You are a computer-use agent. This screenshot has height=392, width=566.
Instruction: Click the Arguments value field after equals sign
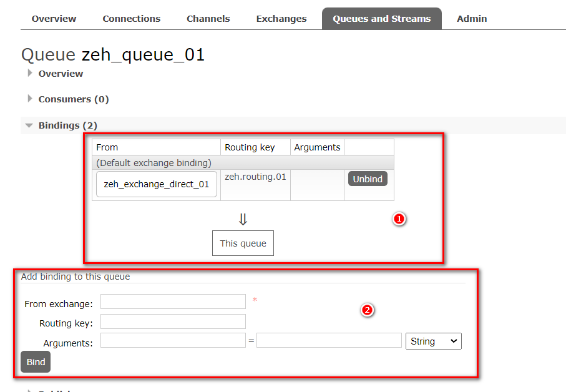pyautogui.click(x=328, y=340)
